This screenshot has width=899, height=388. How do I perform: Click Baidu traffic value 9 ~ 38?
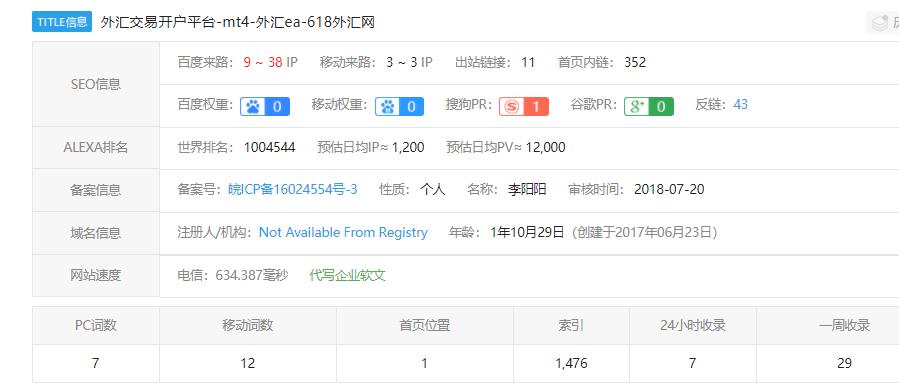(263, 62)
